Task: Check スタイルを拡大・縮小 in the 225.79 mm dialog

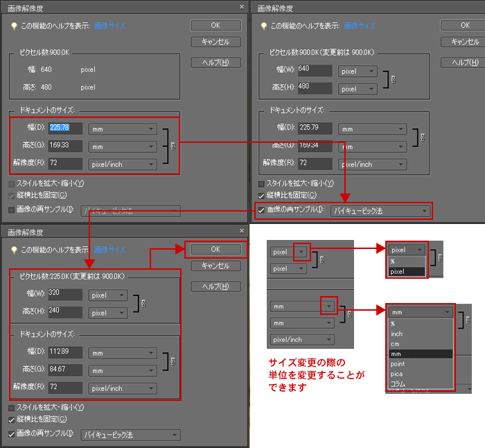Action: click(x=261, y=184)
